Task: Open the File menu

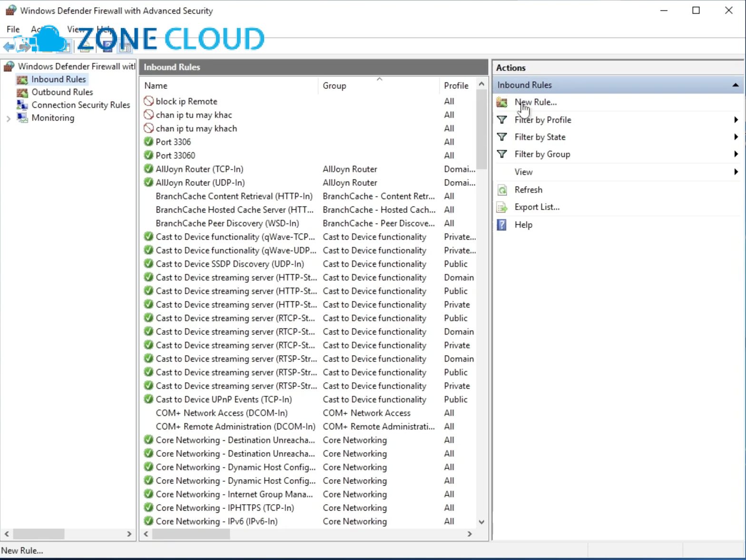Action: [x=13, y=29]
